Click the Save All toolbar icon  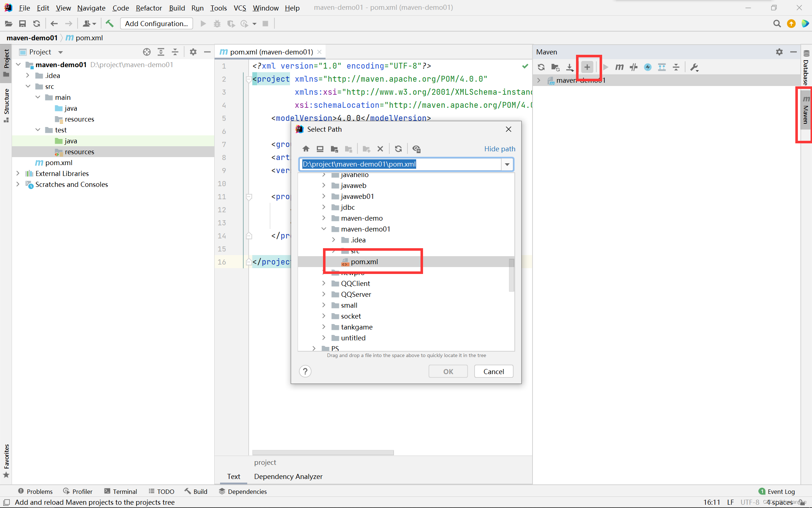[x=22, y=24]
